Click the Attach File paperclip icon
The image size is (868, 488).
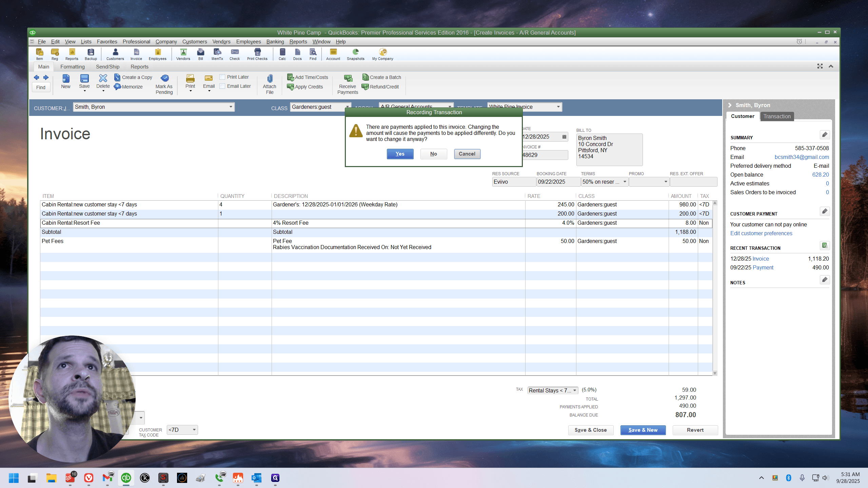click(x=270, y=84)
